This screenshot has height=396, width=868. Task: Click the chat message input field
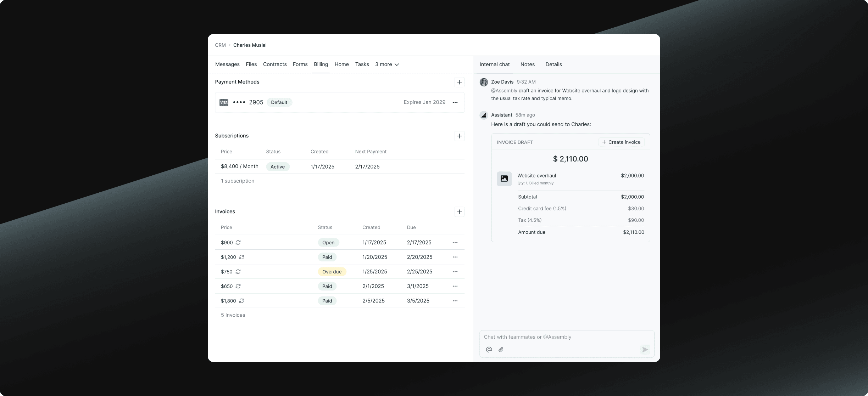560,337
